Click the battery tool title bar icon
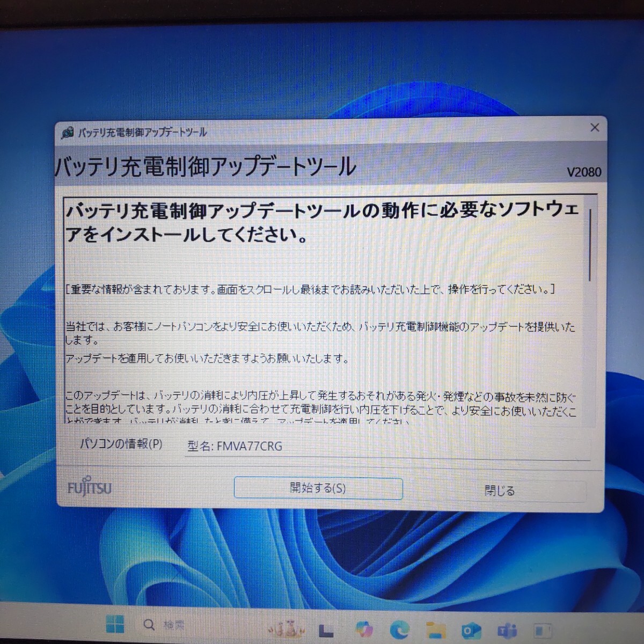644x644 pixels. point(68,133)
